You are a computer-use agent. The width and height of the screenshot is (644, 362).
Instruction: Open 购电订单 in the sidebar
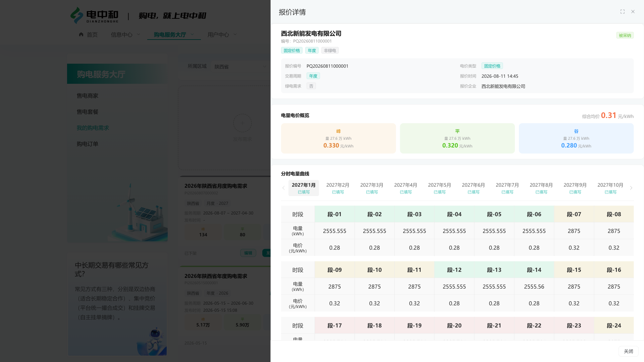[x=88, y=144]
